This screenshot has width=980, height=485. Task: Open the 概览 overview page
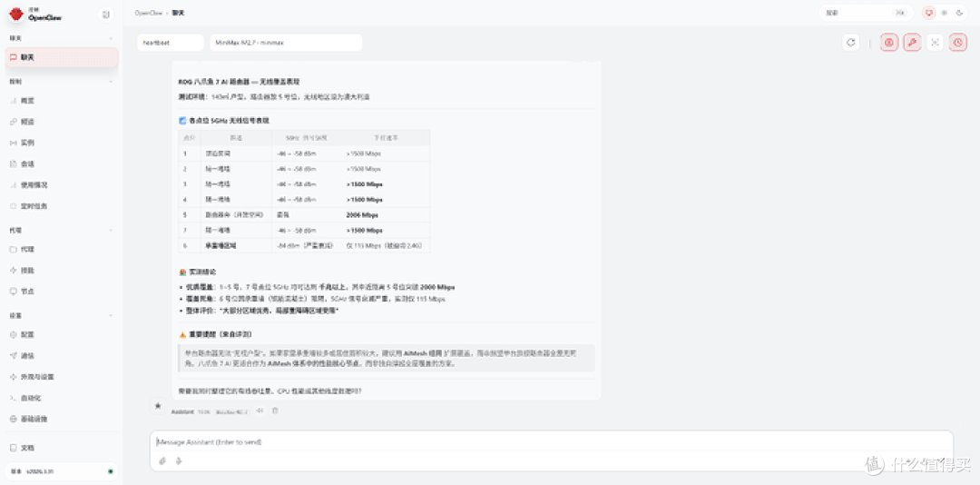pos(62,100)
